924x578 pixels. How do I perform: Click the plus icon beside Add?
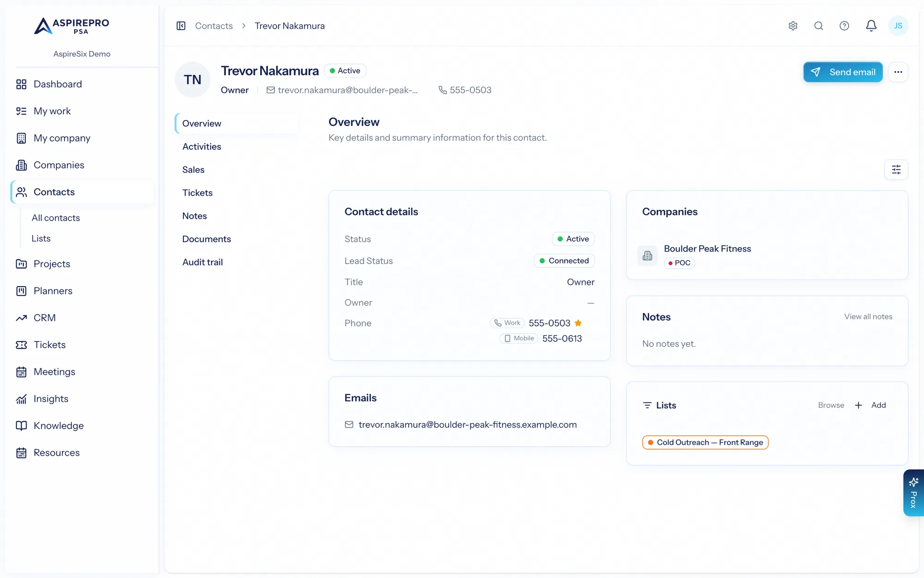tap(858, 406)
